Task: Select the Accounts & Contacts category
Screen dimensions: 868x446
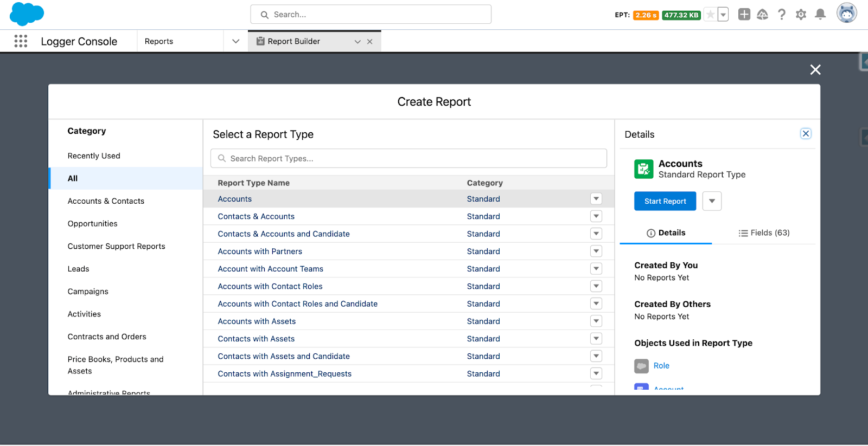Action: pyautogui.click(x=106, y=201)
